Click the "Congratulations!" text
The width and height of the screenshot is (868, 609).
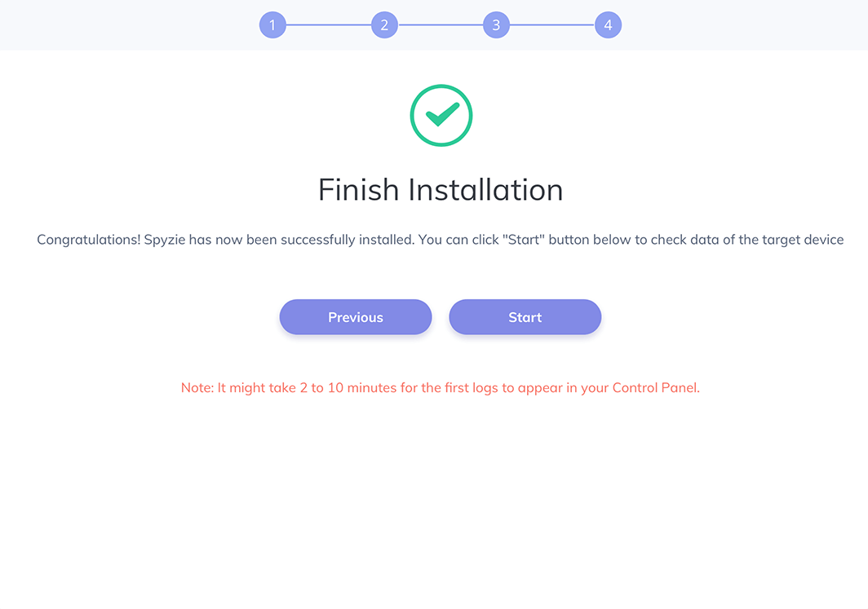click(x=88, y=240)
